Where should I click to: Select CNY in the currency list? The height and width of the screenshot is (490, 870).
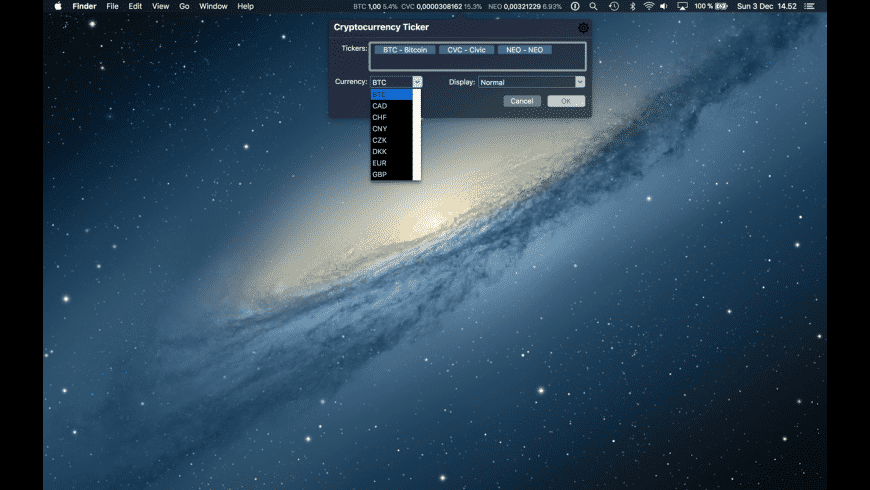coord(392,129)
